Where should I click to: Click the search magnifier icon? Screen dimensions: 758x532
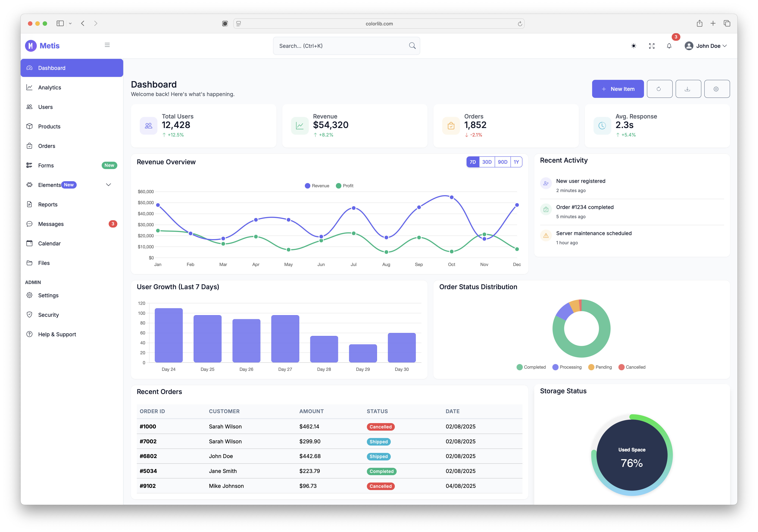pyautogui.click(x=412, y=46)
